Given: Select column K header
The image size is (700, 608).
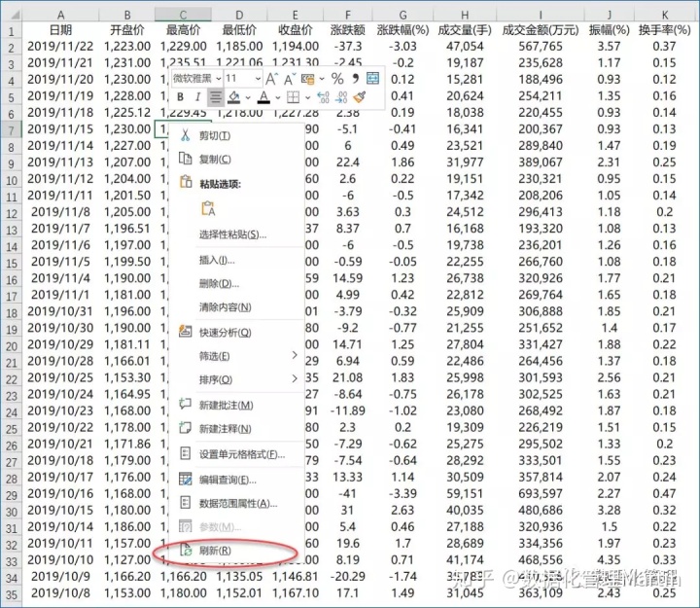Looking at the screenshot, I should [x=665, y=15].
